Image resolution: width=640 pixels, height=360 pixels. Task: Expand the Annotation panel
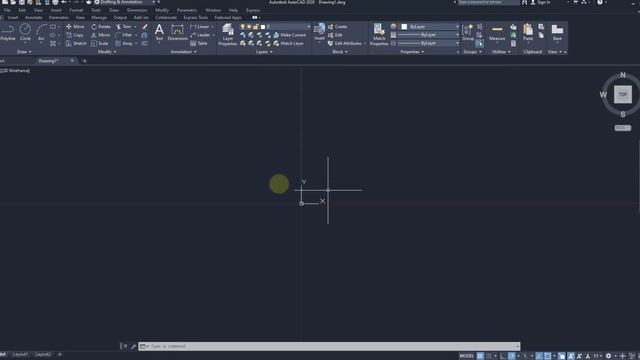tap(184, 52)
